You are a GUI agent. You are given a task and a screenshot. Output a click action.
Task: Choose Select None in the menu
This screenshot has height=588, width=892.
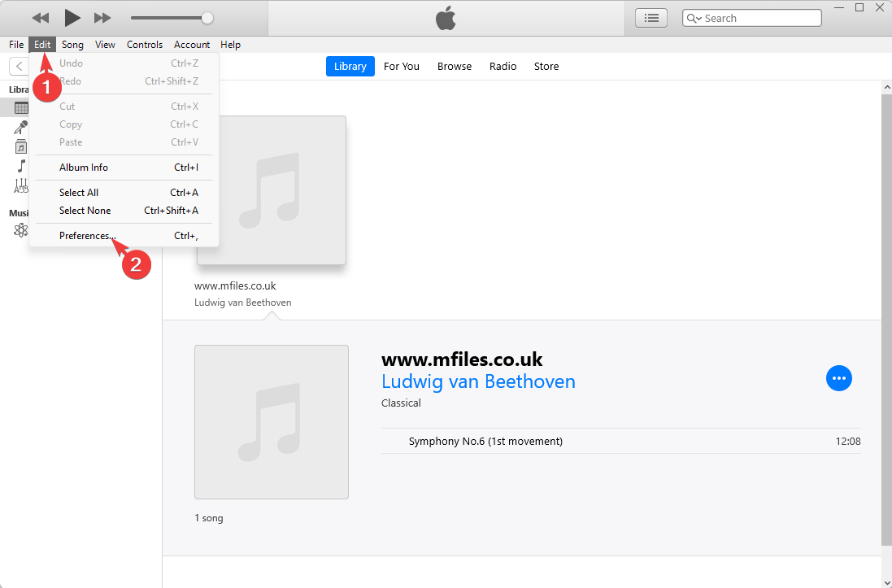point(124,211)
